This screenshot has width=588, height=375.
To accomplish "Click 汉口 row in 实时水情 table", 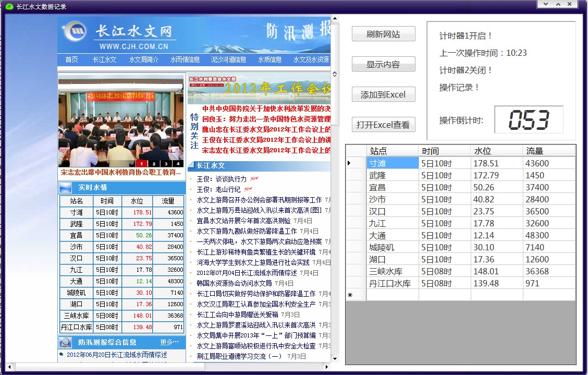I will coord(122,258).
